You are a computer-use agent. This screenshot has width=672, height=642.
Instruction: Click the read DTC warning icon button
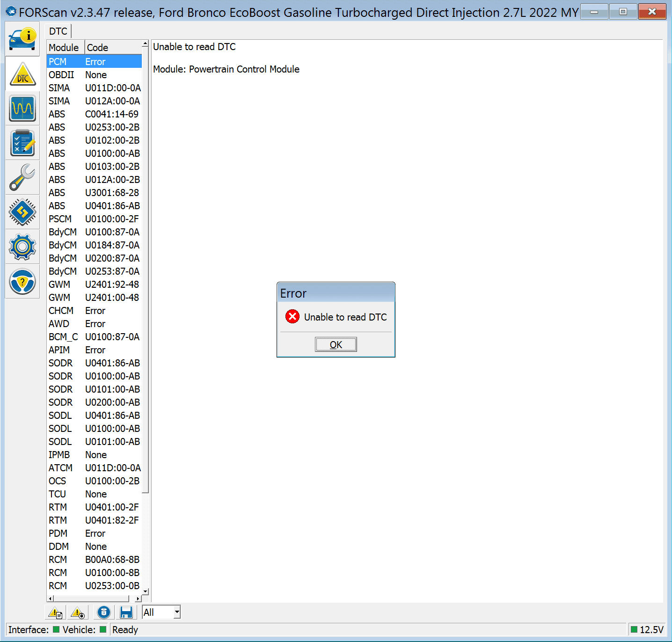[x=55, y=612]
